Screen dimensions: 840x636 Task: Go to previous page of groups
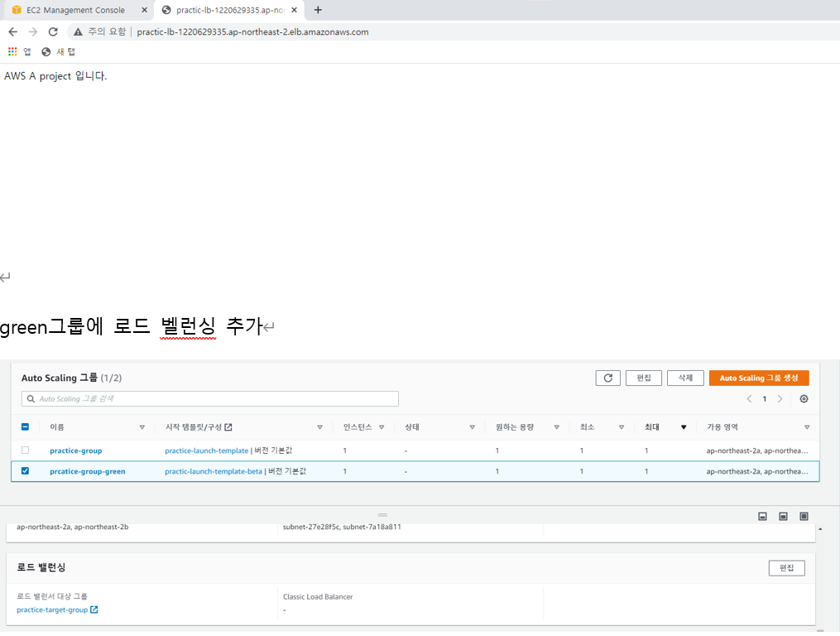750,399
